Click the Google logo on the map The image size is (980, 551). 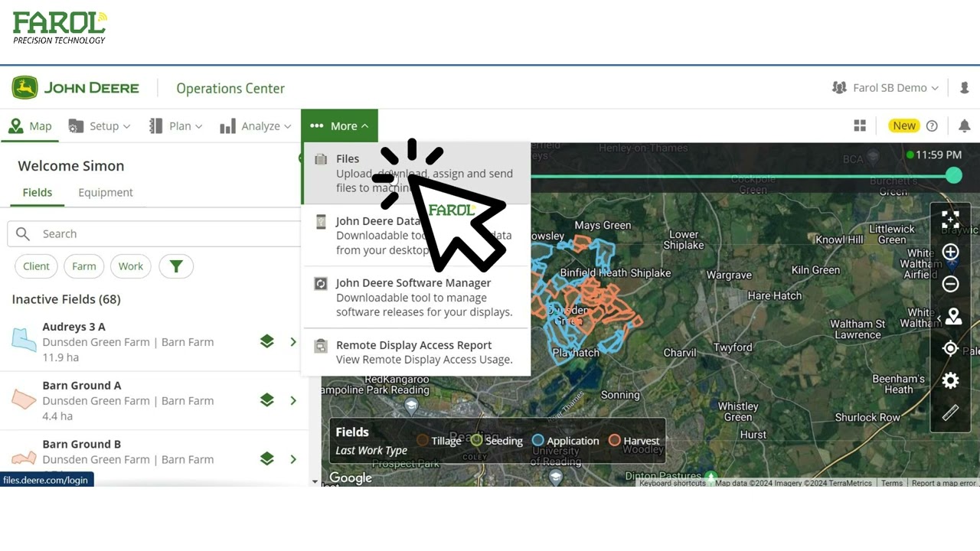pyautogui.click(x=350, y=478)
